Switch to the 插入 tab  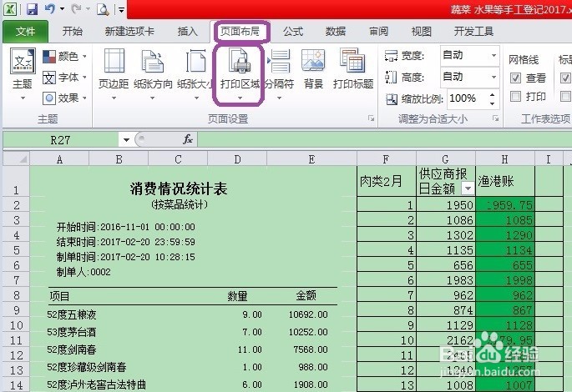tap(188, 32)
